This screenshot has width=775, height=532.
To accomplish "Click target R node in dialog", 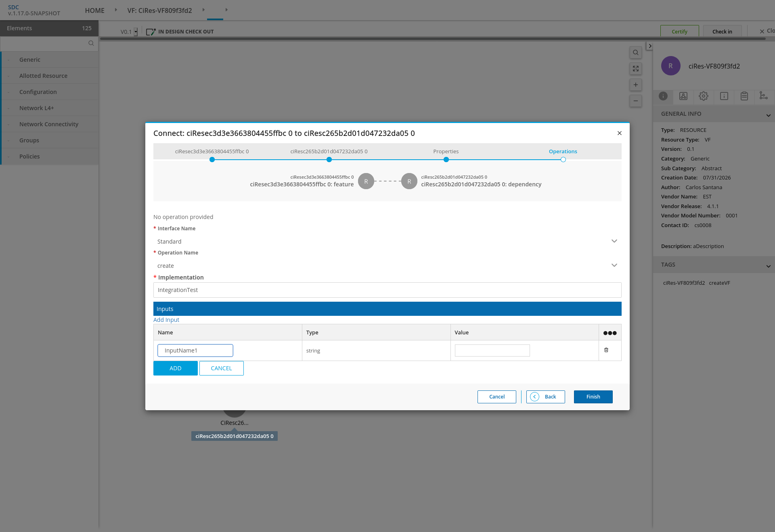I will pos(409,182).
